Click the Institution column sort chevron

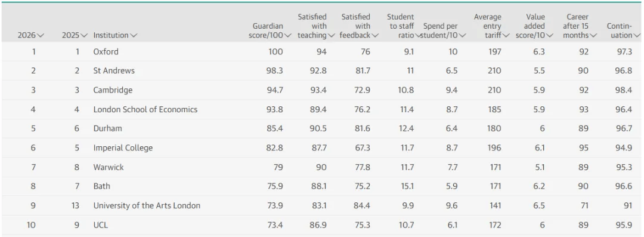pyautogui.click(x=134, y=35)
